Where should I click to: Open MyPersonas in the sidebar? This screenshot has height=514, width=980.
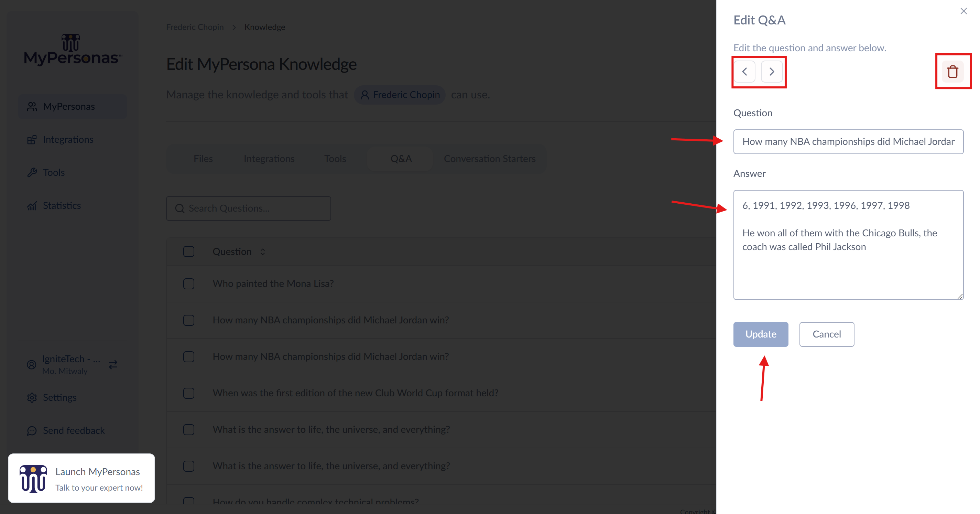point(73,106)
